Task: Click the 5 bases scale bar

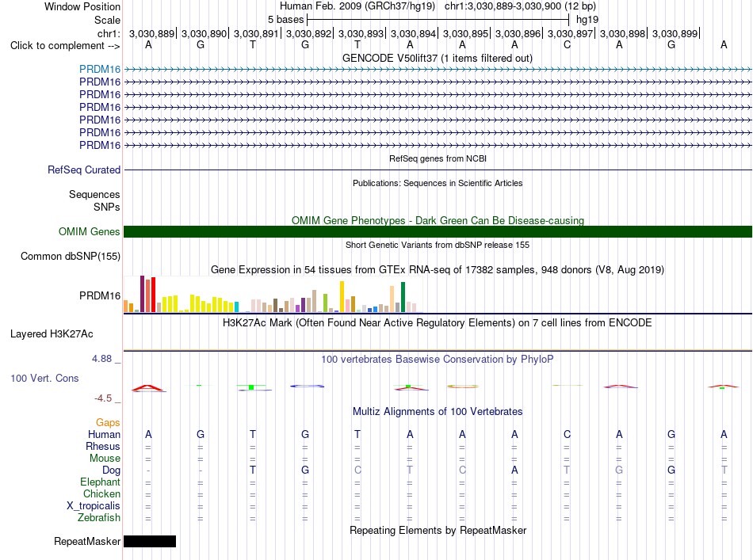Action: pos(438,20)
